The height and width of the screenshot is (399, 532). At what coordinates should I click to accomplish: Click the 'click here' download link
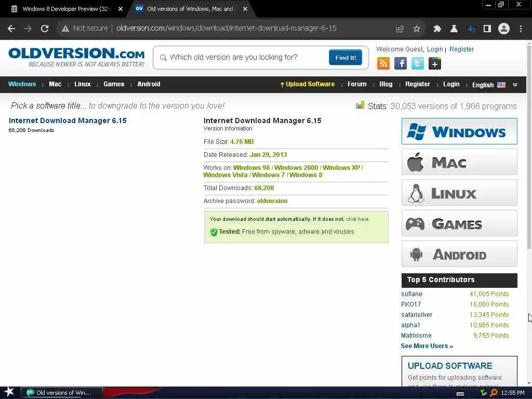click(x=357, y=219)
